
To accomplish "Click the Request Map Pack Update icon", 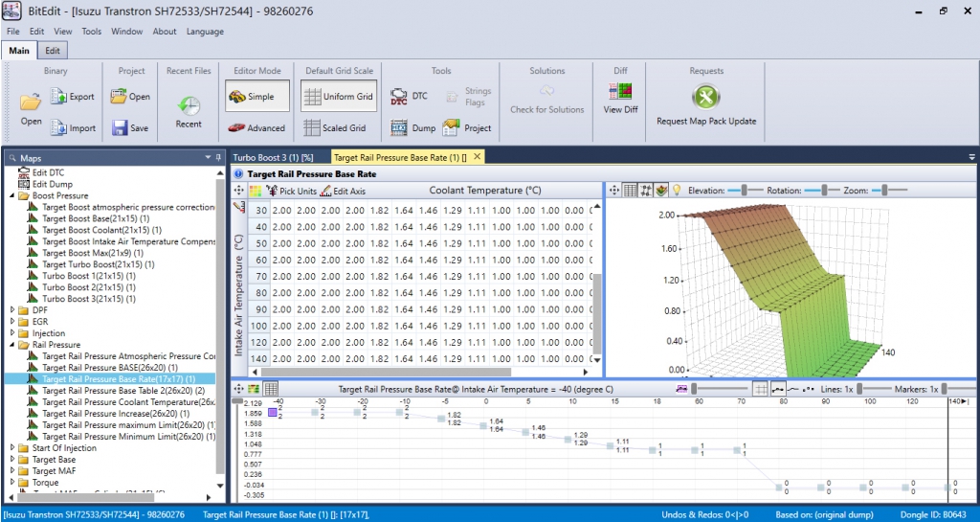I will click(706, 97).
